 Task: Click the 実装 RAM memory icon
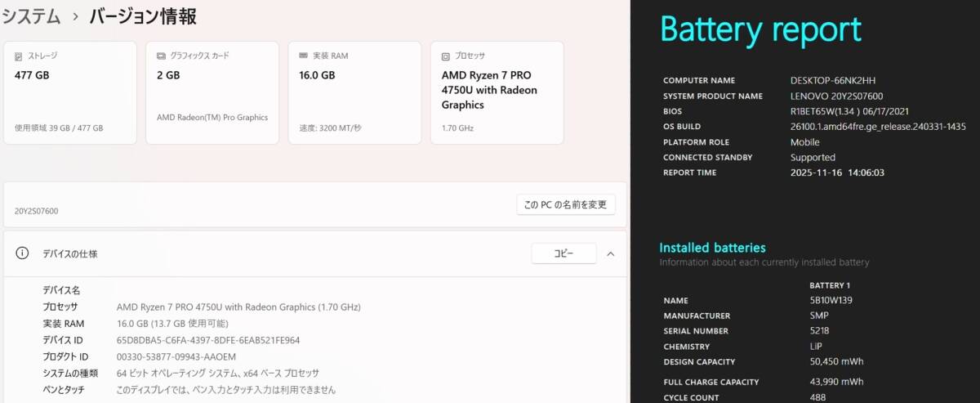304,56
